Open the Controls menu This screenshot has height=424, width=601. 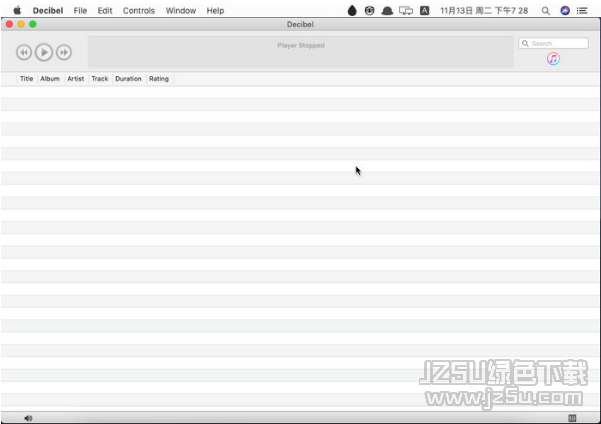pos(139,10)
